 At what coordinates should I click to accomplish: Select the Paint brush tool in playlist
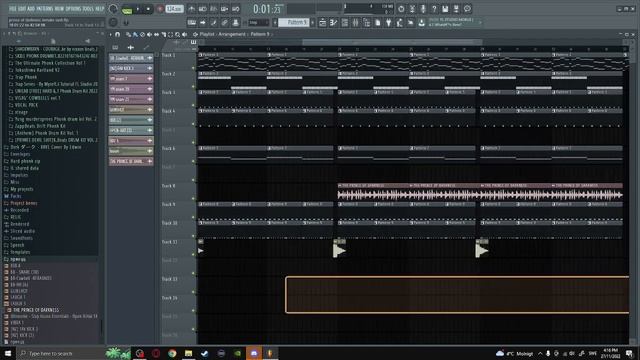point(135,35)
